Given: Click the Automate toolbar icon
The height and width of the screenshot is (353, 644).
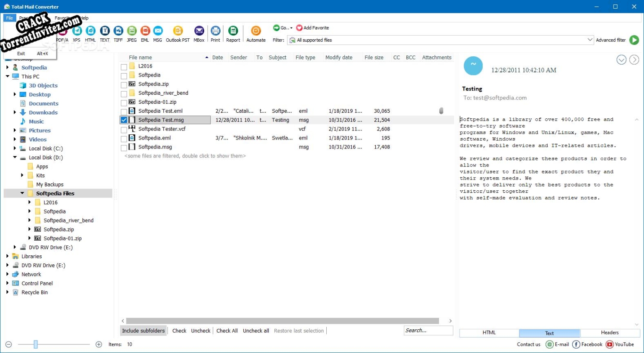Looking at the screenshot, I should point(256,31).
